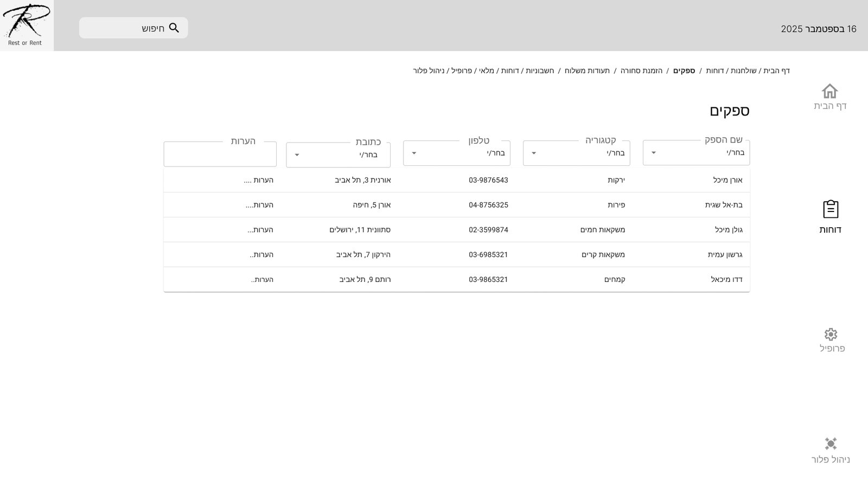
Task: Open the address (כתובת) filter dropdown
Action: coord(338,155)
